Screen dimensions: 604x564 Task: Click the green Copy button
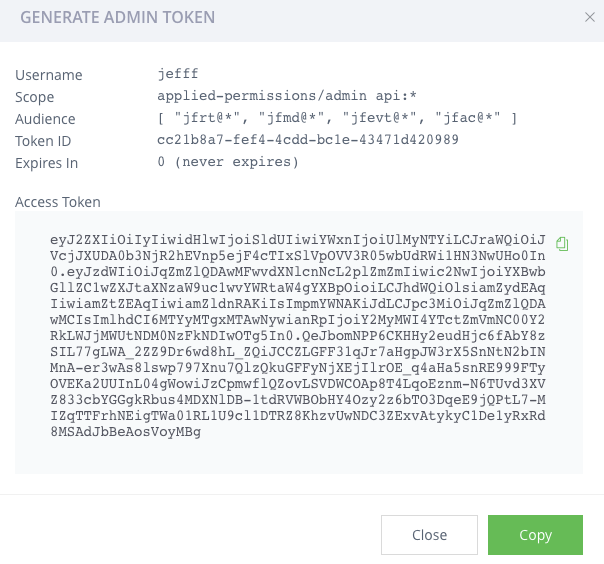pos(535,535)
